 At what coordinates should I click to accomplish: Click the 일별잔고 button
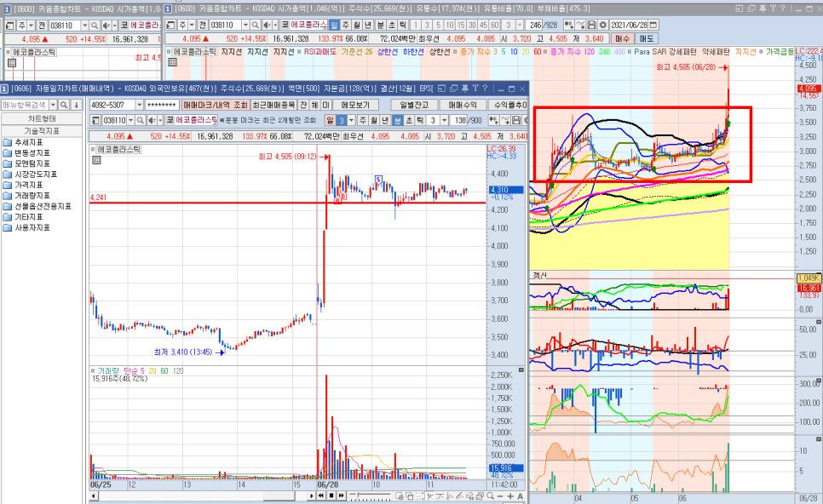414,105
